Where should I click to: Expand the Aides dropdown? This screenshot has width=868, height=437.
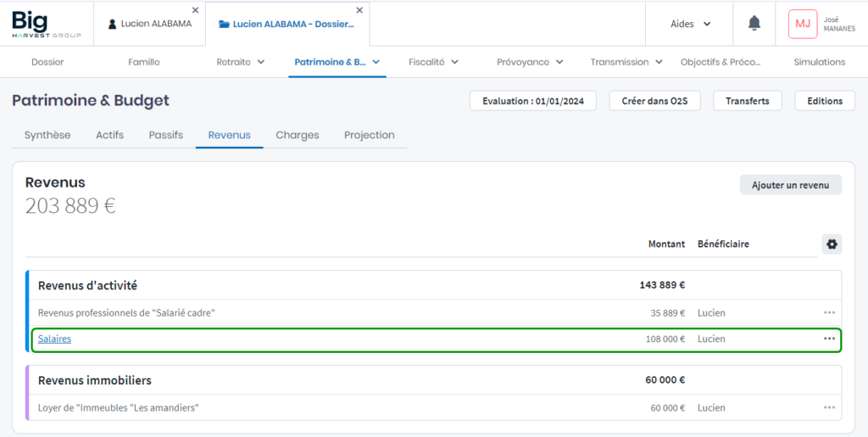(x=691, y=24)
